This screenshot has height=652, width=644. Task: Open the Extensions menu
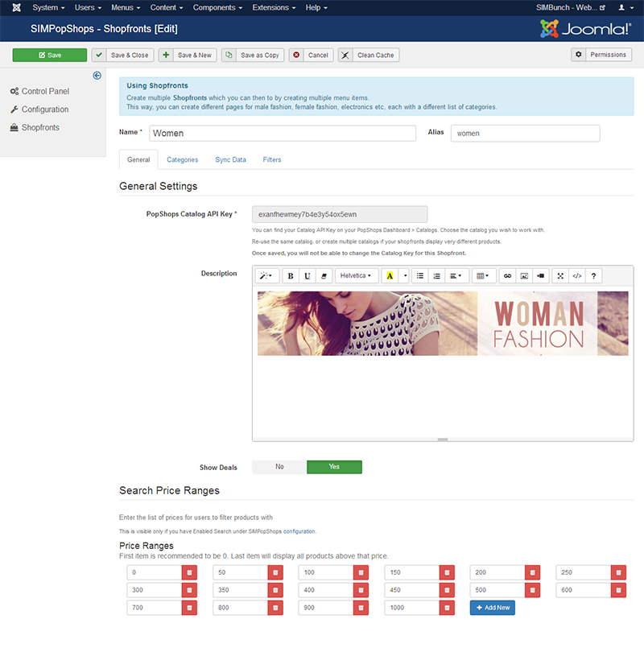(x=274, y=7)
